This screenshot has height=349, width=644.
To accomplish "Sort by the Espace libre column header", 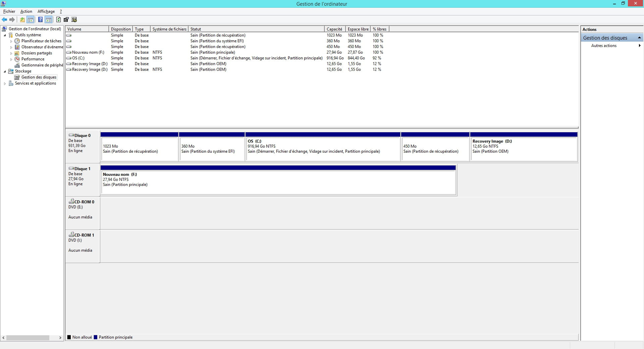I will pyautogui.click(x=358, y=29).
